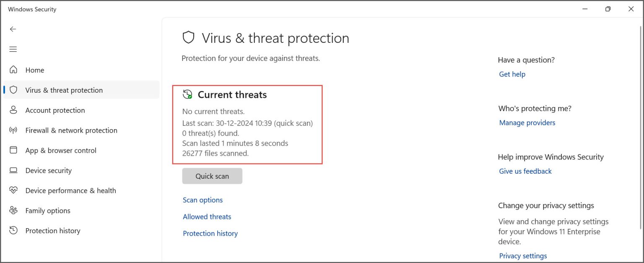Click the App & browser control icon
Image resolution: width=644 pixels, height=263 pixels.
coord(13,150)
